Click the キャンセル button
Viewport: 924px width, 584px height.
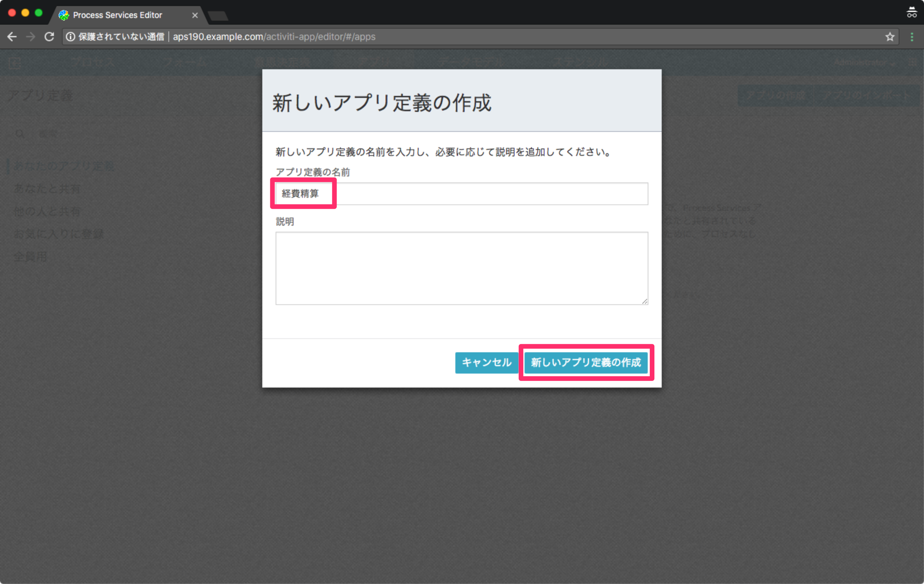pos(487,363)
